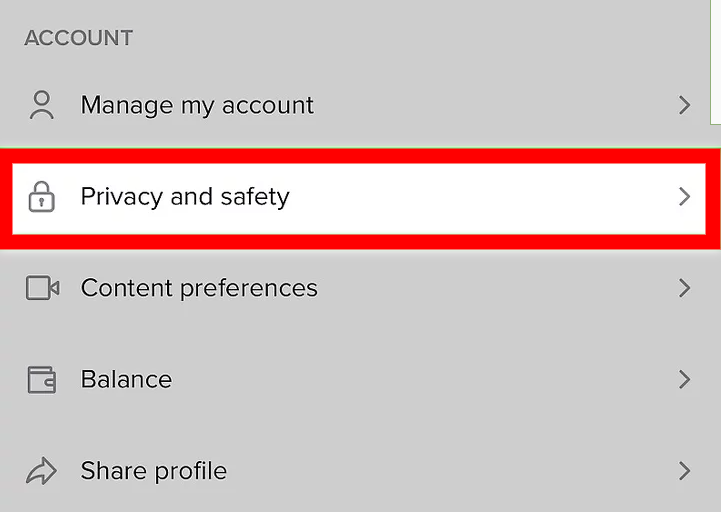Click empty middle area of Manage my account row
Viewport: 721px width, 512px height.
(x=490, y=105)
